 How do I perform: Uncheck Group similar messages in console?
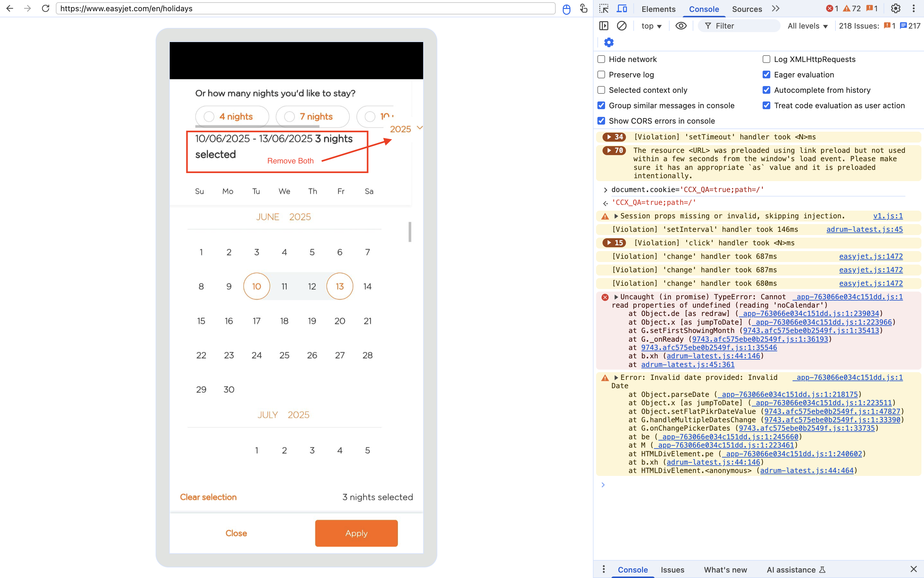click(x=601, y=106)
